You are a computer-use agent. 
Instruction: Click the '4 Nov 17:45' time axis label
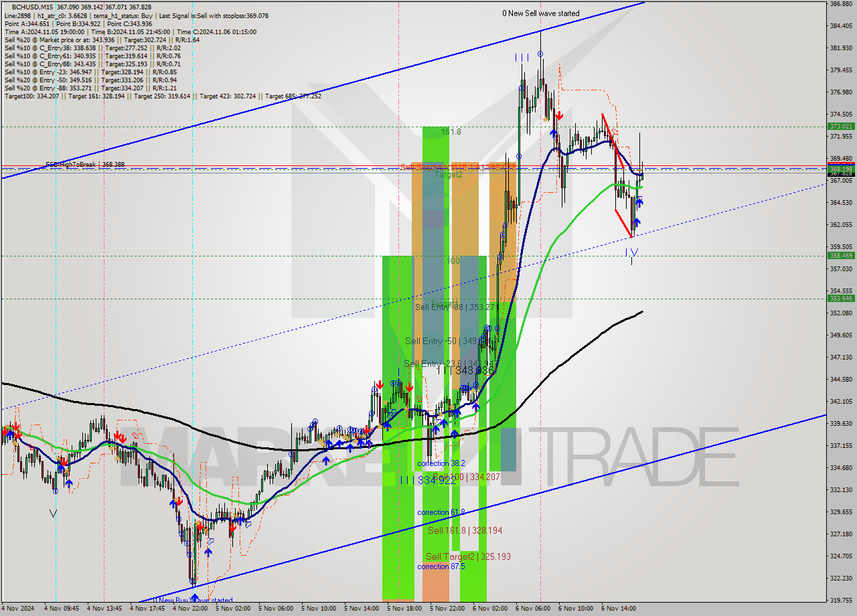point(147,609)
